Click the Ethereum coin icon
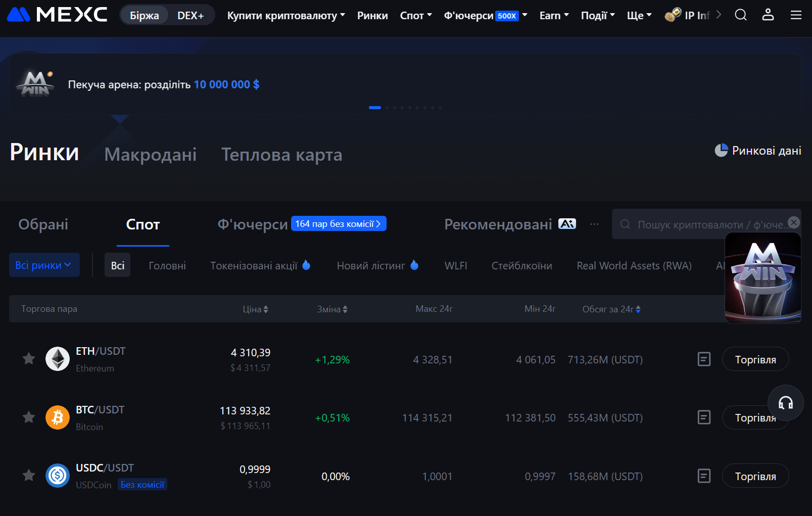This screenshot has height=516, width=812. pos(58,359)
